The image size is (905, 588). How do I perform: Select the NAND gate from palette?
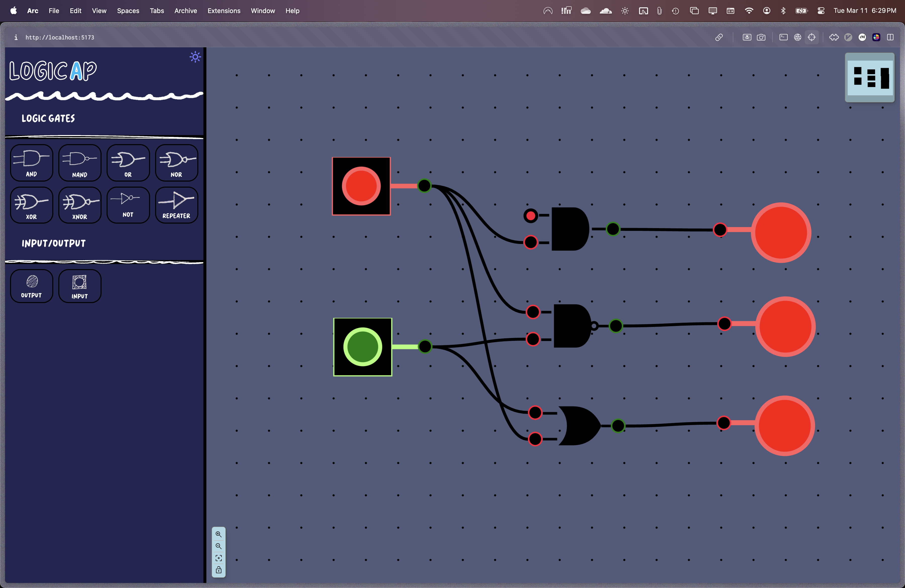tap(80, 163)
